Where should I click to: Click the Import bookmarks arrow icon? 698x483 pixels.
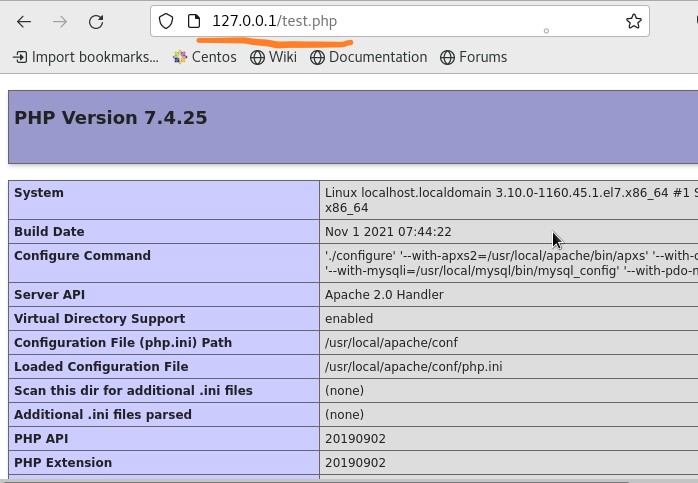(x=20, y=57)
